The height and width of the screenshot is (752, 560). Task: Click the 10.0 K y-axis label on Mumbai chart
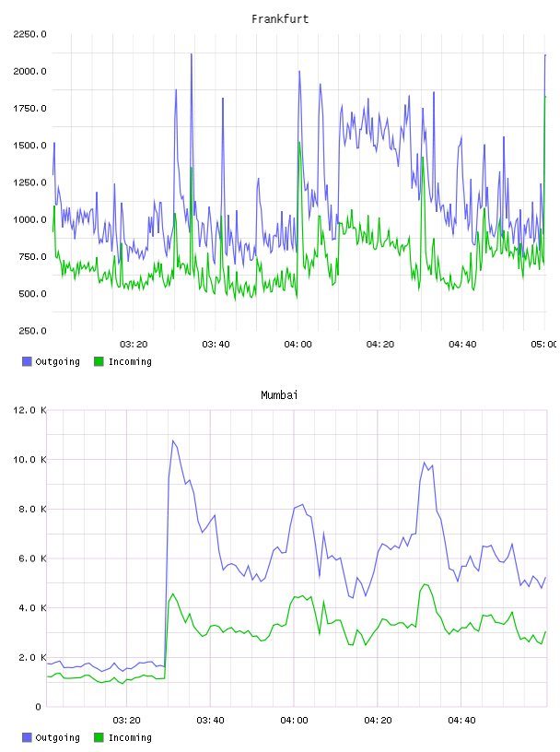[29, 460]
